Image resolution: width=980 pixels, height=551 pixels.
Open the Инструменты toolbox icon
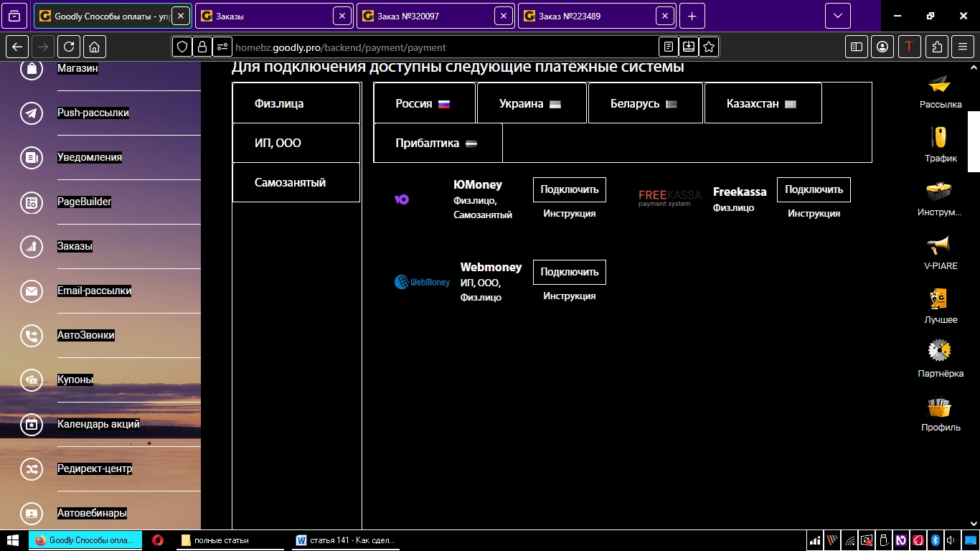940,192
